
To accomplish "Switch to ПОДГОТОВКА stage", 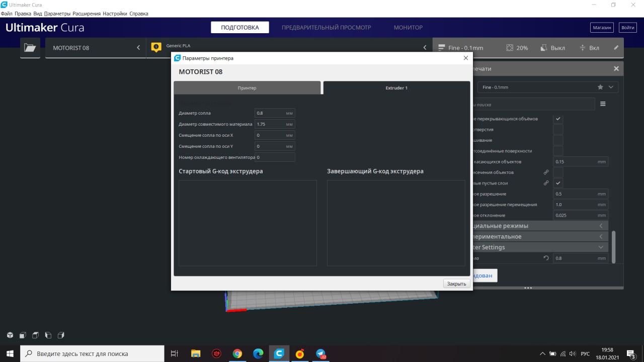I will tap(240, 27).
